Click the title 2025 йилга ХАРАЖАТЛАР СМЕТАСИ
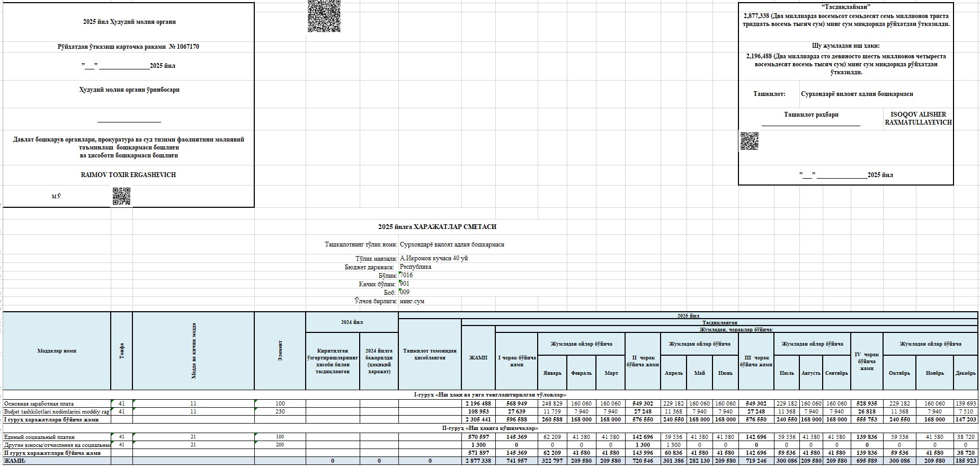The image size is (980, 466). [x=437, y=227]
